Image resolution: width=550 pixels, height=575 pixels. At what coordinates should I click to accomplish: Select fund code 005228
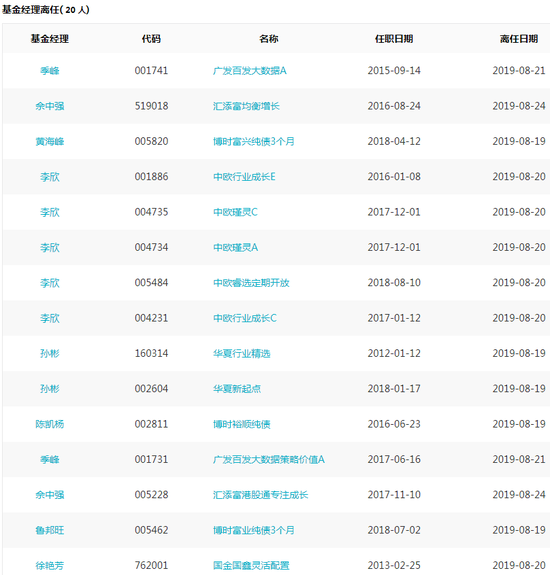click(x=151, y=495)
